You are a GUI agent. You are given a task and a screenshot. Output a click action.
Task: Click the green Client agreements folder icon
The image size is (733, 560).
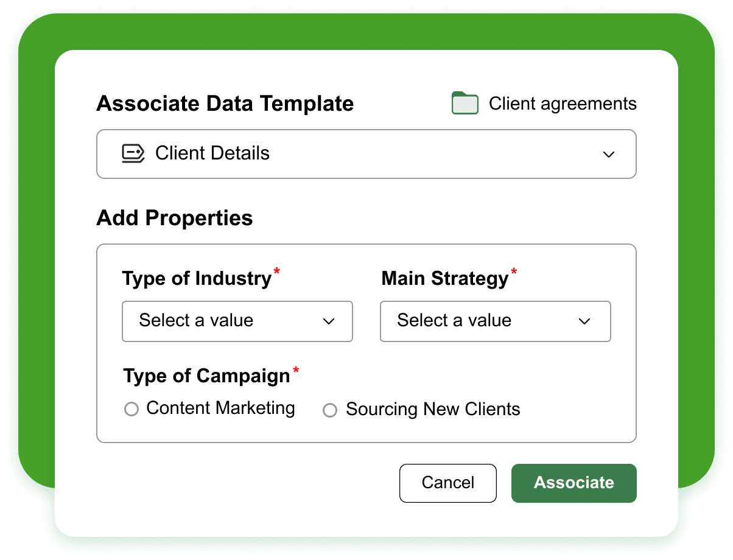[x=465, y=103]
